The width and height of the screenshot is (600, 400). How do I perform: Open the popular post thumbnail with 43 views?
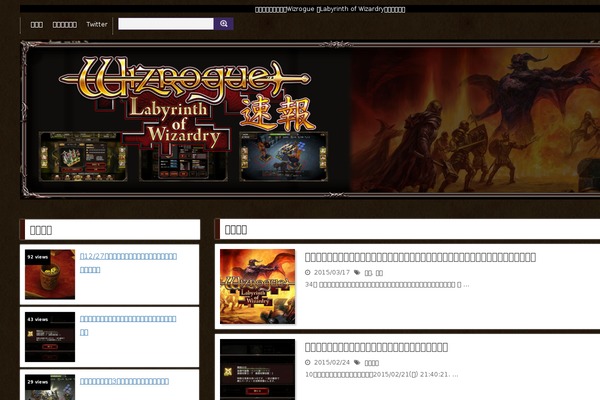(x=50, y=337)
